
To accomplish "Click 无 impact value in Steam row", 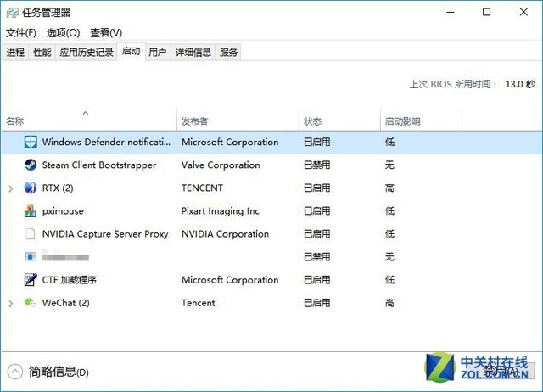I will 389,165.
